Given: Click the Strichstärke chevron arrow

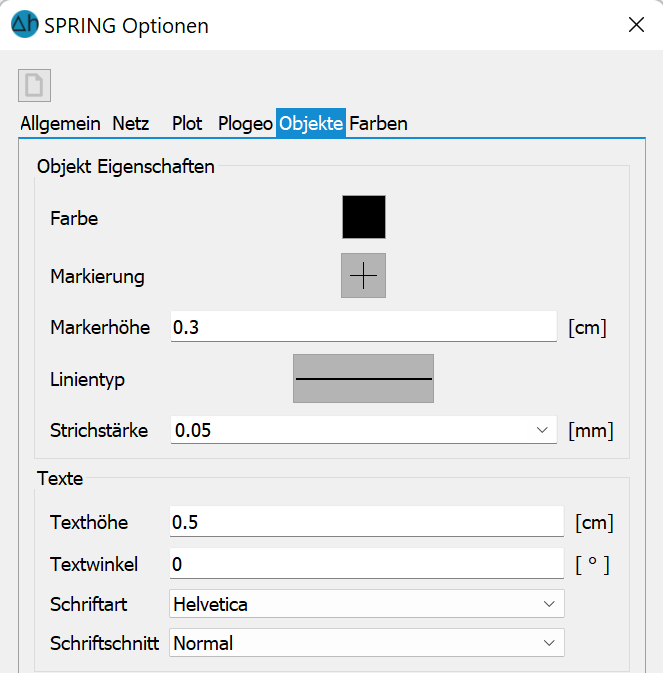Looking at the screenshot, I should point(542,430).
